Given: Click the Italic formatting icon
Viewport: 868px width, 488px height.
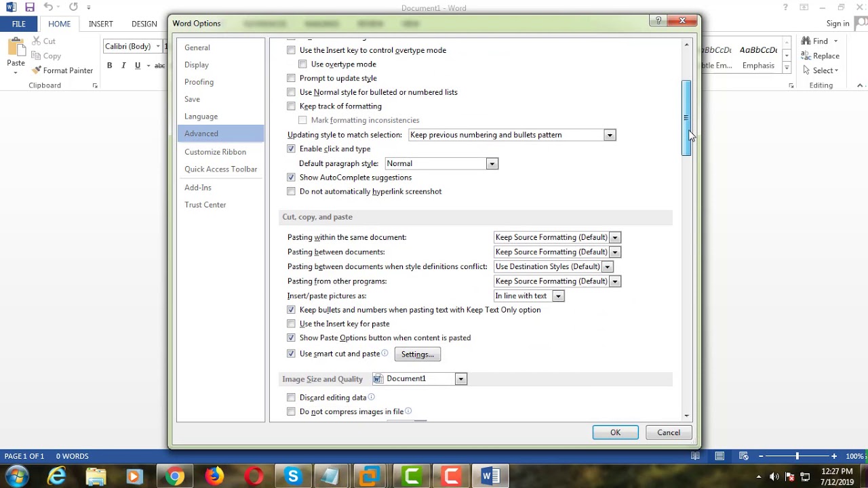Looking at the screenshot, I should click(x=123, y=66).
